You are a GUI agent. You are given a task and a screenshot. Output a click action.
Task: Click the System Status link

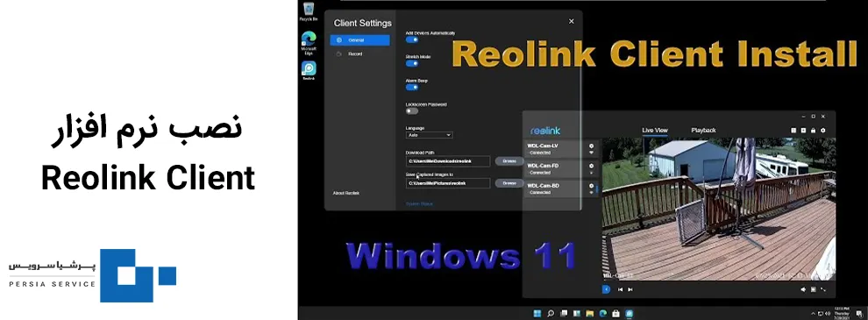coord(419,203)
